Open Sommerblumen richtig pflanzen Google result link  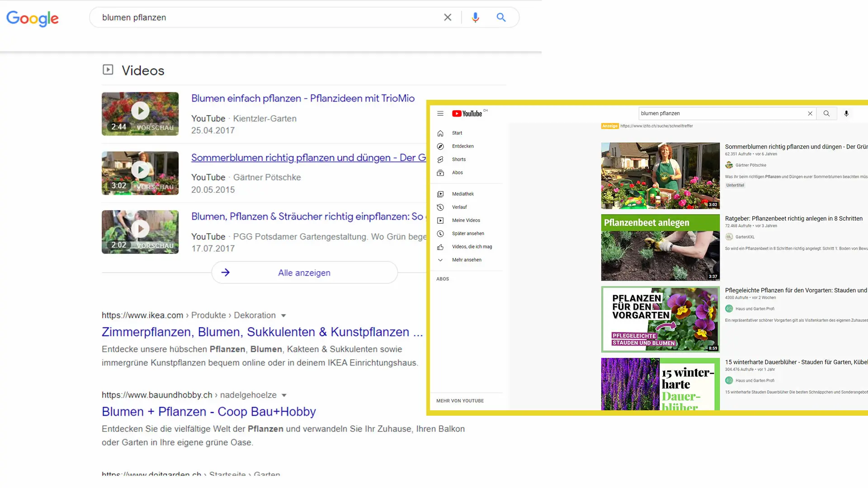coord(308,158)
